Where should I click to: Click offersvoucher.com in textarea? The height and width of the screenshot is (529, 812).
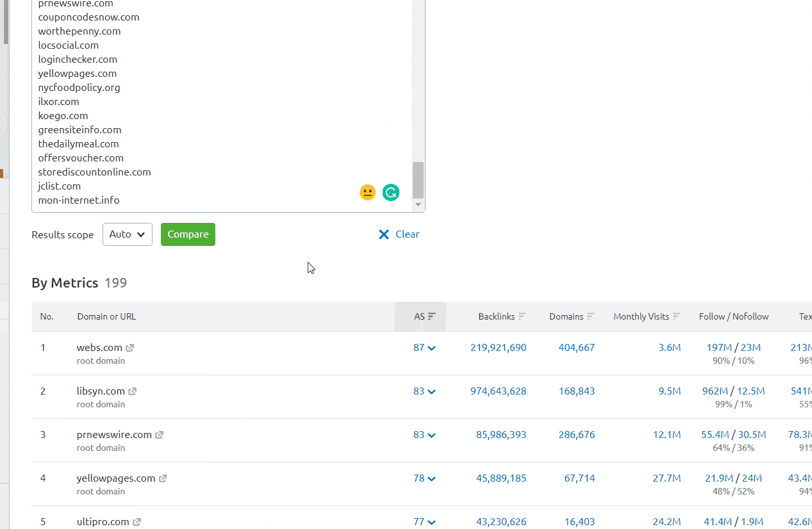click(81, 158)
